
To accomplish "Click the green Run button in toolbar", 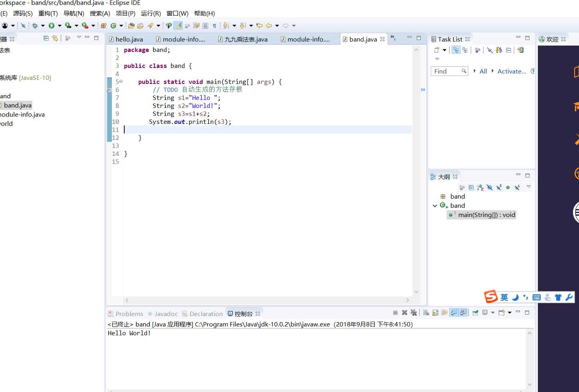I will tap(52, 26).
